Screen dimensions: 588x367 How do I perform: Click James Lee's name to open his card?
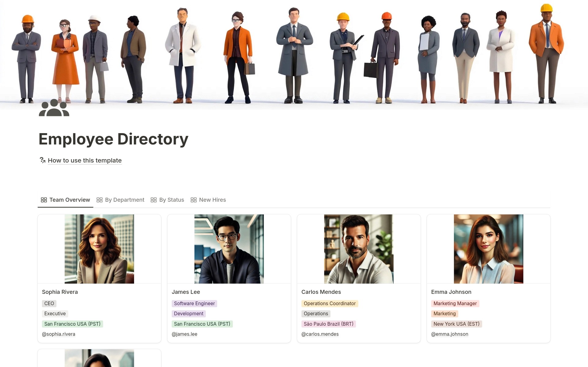pos(186,292)
